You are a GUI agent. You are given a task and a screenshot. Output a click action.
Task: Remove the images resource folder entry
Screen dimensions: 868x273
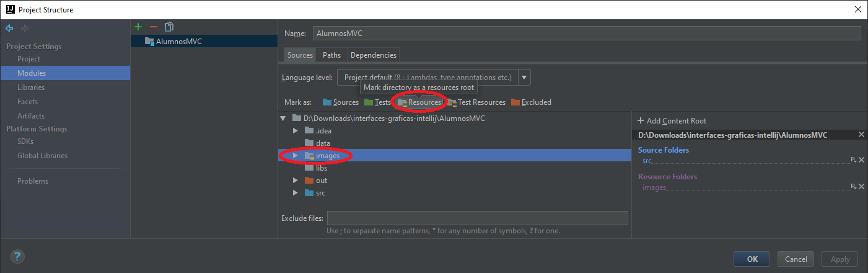tap(861, 187)
